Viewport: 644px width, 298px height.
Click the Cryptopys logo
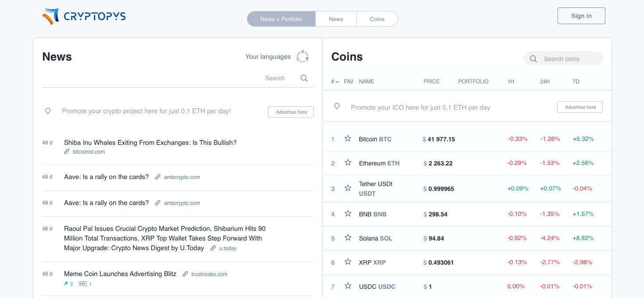click(84, 17)
